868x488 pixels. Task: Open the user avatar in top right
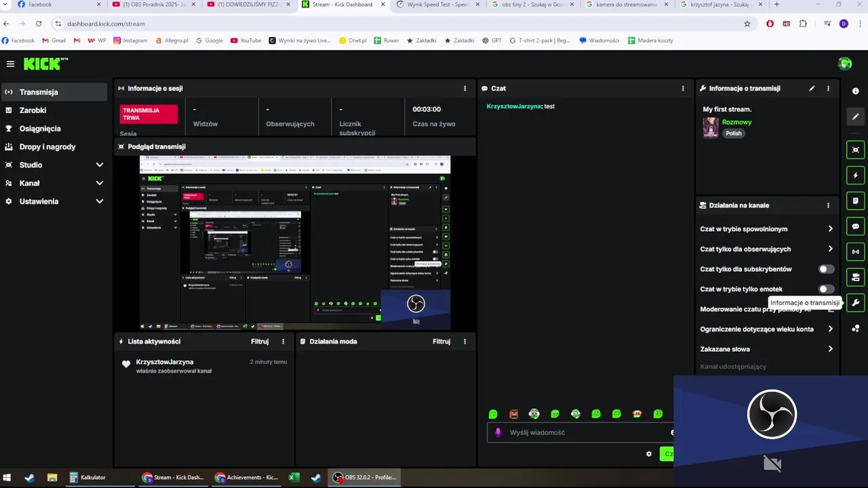tap(845, 64)
